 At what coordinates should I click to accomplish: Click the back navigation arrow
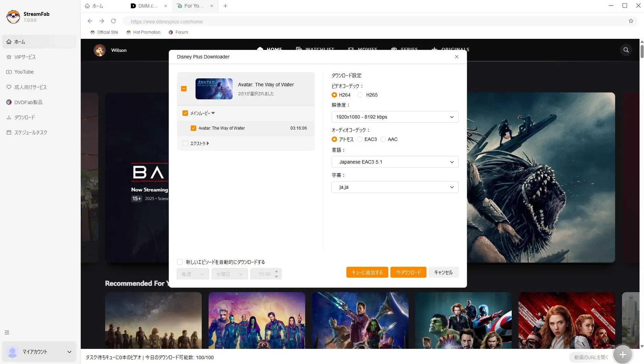(x=90, y=21)
